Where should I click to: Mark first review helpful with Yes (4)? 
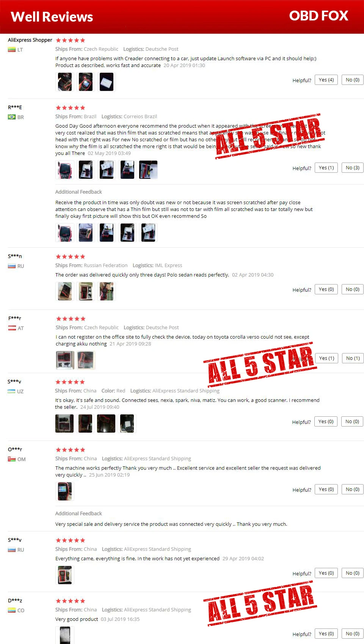click(326, 80)
